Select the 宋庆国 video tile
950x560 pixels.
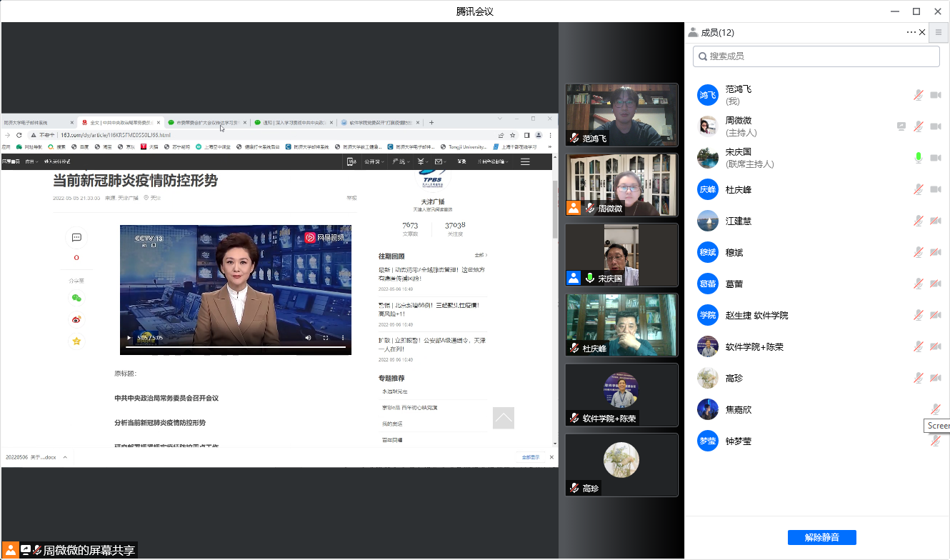point(621,255)
